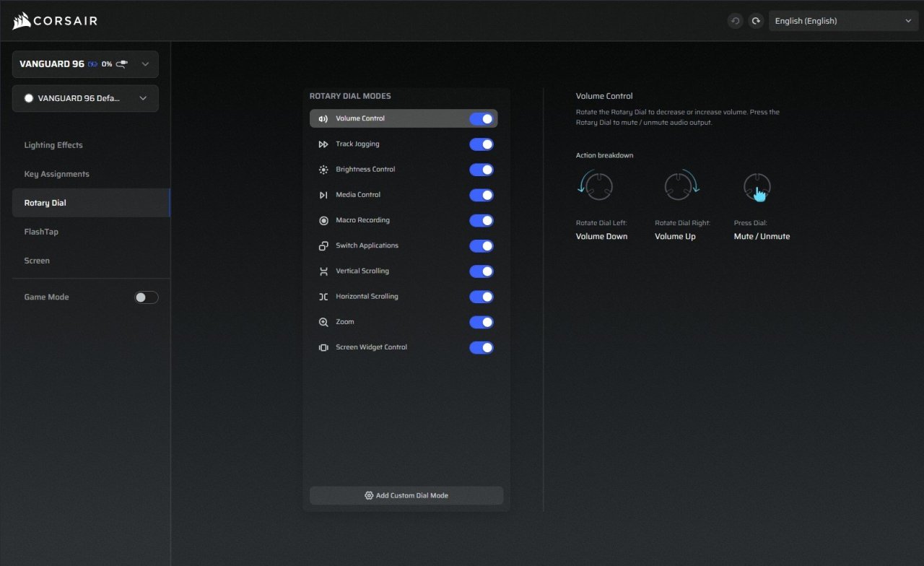Toggle Screen Widget Control off
This screenshot has height=566, width=924.
point(481,347)
